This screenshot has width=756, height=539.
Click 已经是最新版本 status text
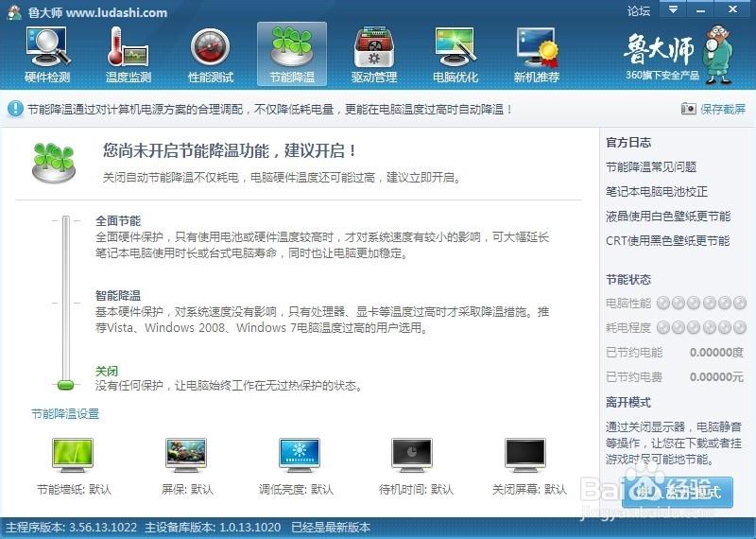[331, 528]
